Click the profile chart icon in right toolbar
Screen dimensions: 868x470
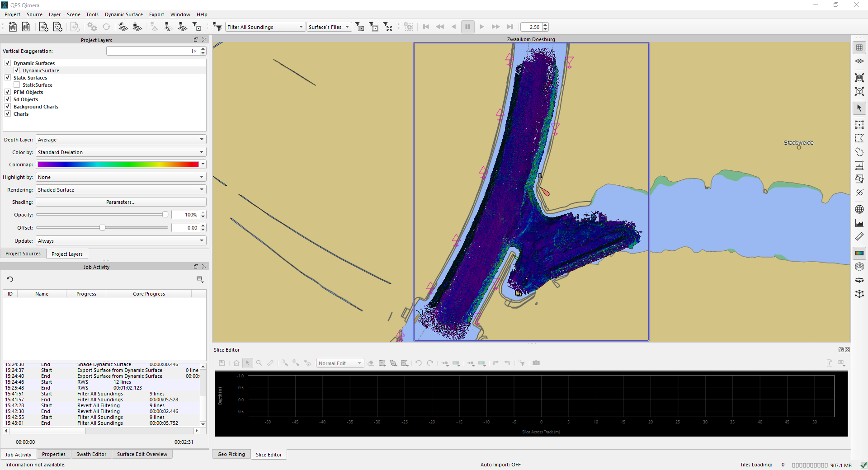859,223
